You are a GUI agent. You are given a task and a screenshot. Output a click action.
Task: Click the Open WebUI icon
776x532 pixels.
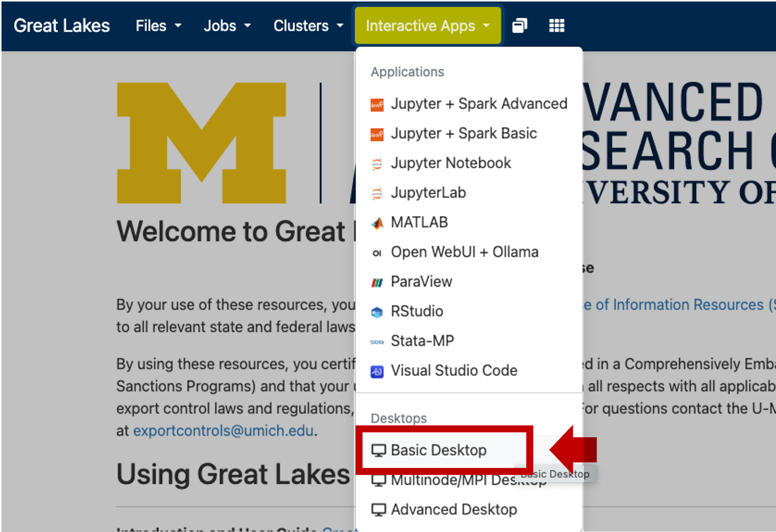(x=377, y=253)
